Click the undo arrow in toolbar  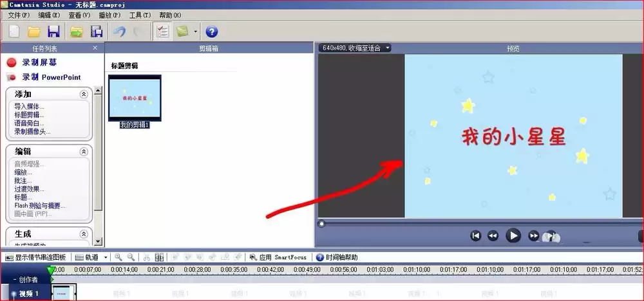pos(120,32)
